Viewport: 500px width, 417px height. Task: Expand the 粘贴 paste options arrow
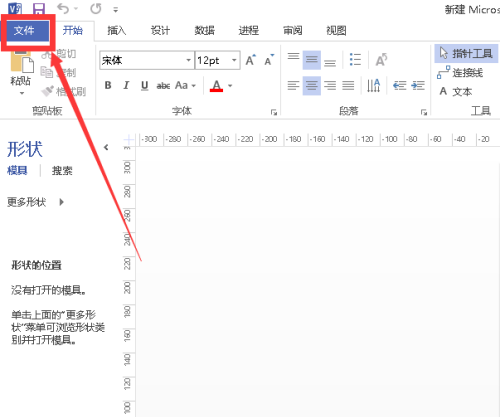(22, 93)
